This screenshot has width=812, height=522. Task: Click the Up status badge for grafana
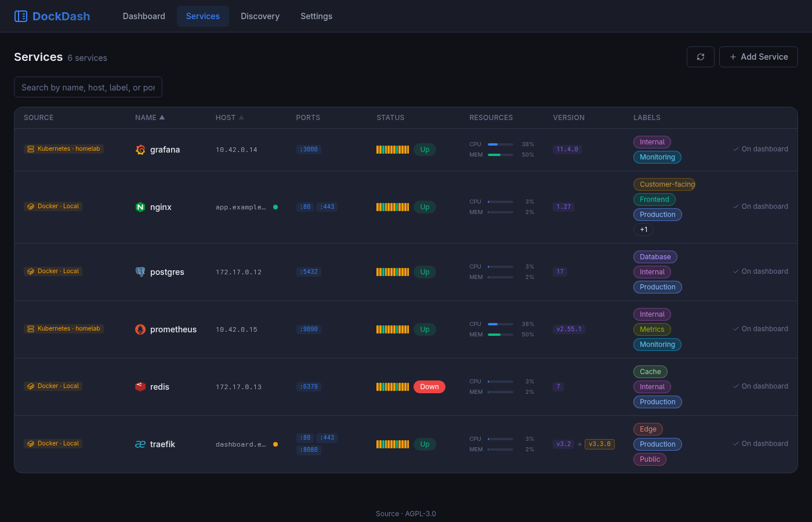tap(425, 150)
